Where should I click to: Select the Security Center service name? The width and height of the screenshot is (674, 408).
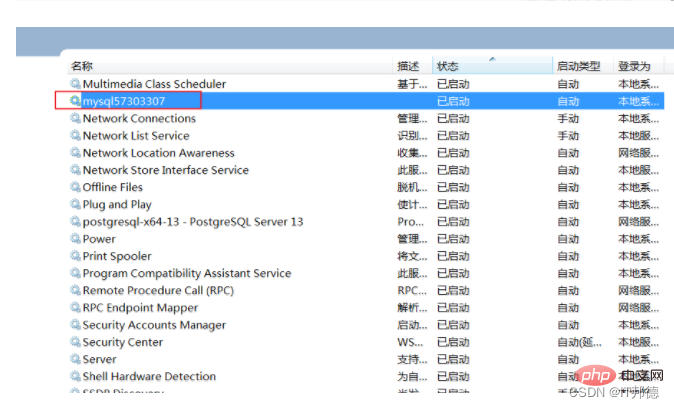123,342
